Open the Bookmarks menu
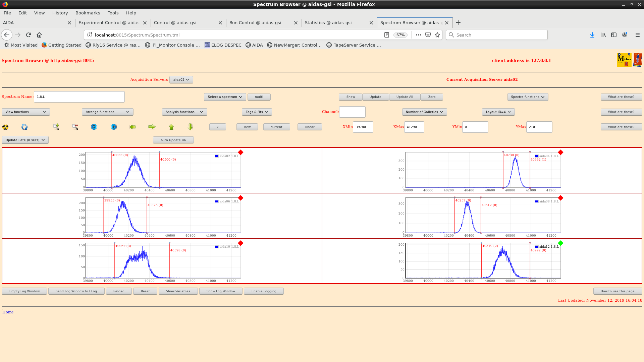The width and height of the screenshot is (644, 362). [x=88, y=13]
